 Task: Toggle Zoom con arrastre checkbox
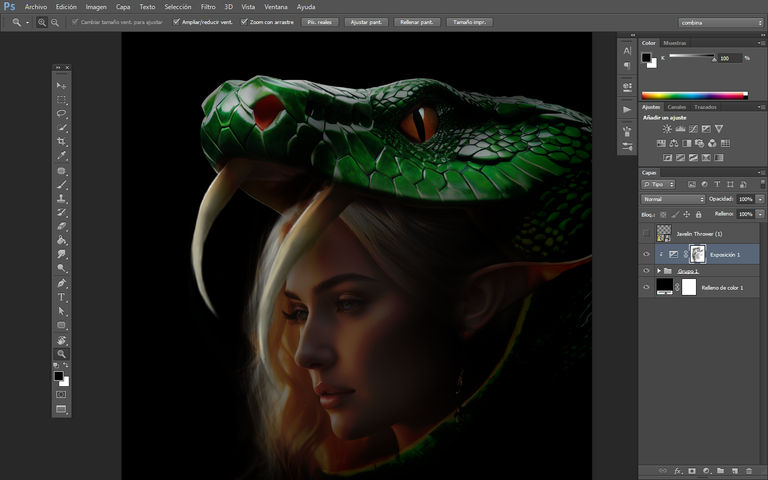coord(244,22)
